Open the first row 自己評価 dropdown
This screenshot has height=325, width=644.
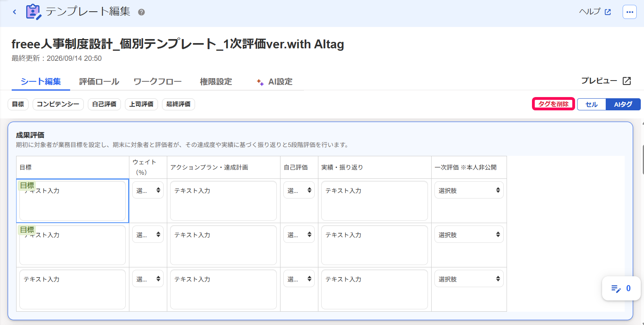[x=299, y=190]
